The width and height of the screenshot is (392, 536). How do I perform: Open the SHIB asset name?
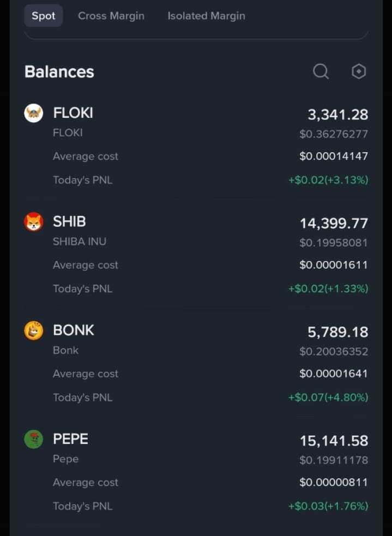[x=69, y=221]
